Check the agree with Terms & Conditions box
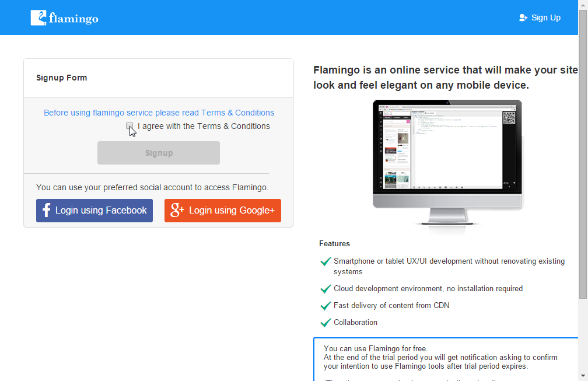 pos(129,125)
